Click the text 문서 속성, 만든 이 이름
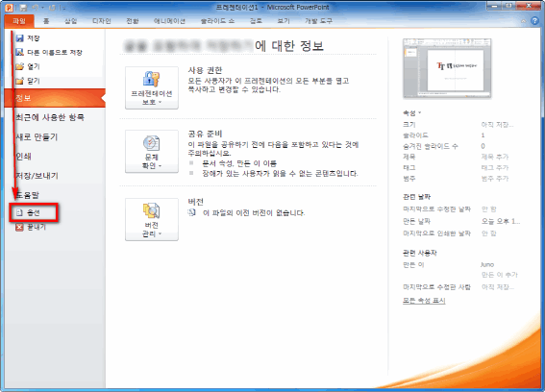Screen dimensions: 545x392 point(239,163)
